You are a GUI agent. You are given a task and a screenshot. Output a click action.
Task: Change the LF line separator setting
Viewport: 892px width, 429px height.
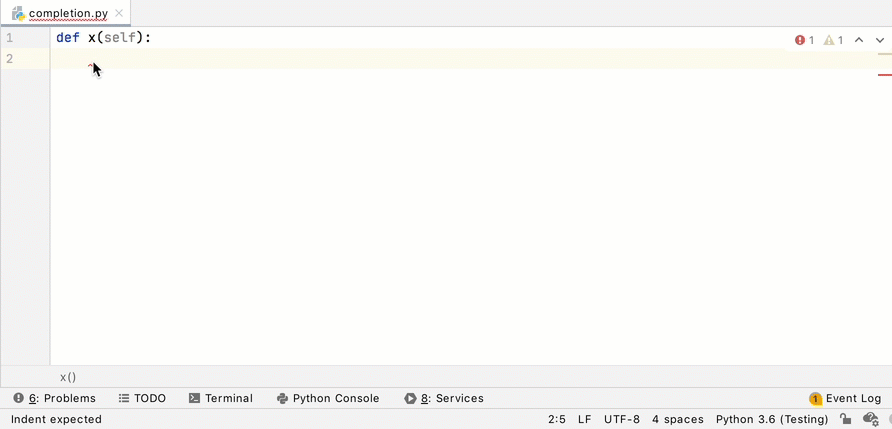coord(585,420)
